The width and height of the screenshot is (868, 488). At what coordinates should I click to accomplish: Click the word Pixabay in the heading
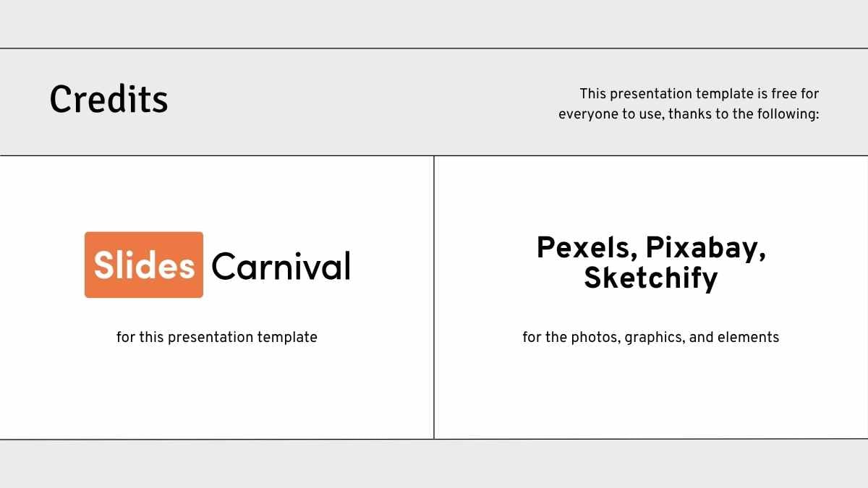pos(705,249)
